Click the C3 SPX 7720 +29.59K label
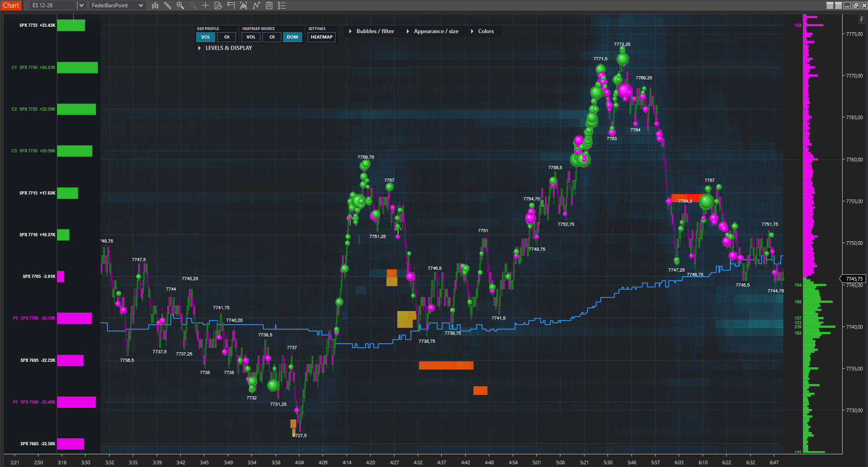 pyautogui.click(x=33, y=151)
